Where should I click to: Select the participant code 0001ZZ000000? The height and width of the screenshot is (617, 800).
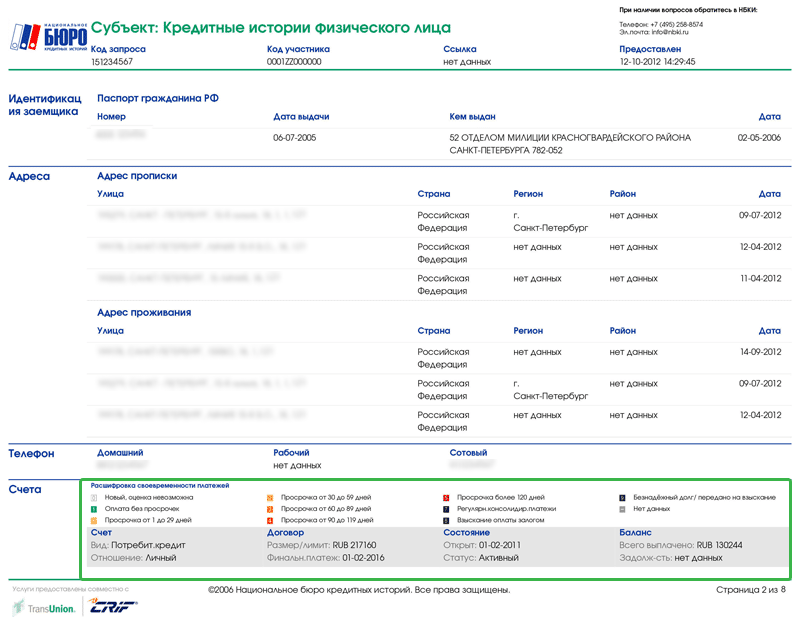294,62
